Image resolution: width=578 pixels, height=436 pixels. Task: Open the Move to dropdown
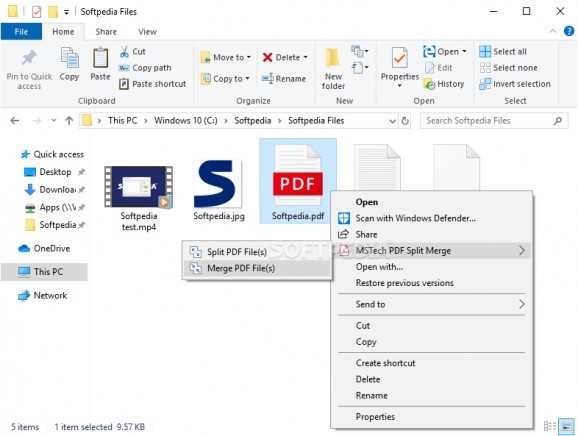(226, 57)
